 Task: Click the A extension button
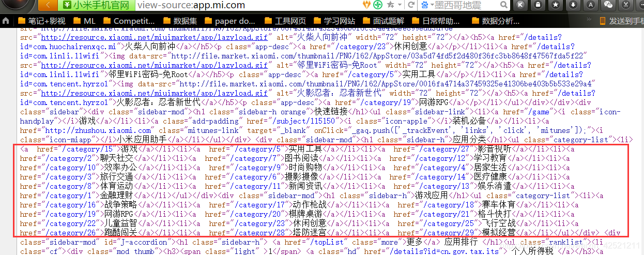[591, 5]
